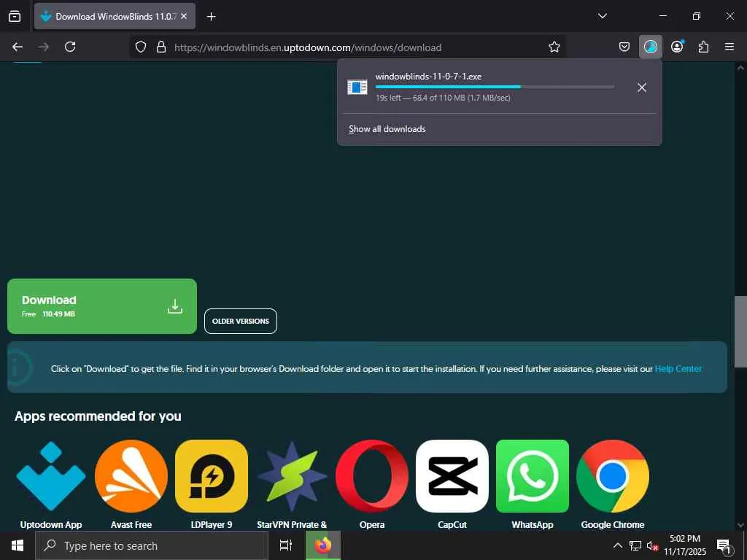747x560 pixels.
Task: Open Uptodown App recommendation
Action: click(51, 475)
